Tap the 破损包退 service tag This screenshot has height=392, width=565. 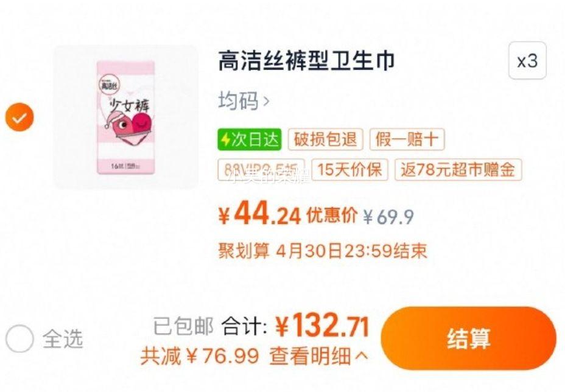click(325, 139)
